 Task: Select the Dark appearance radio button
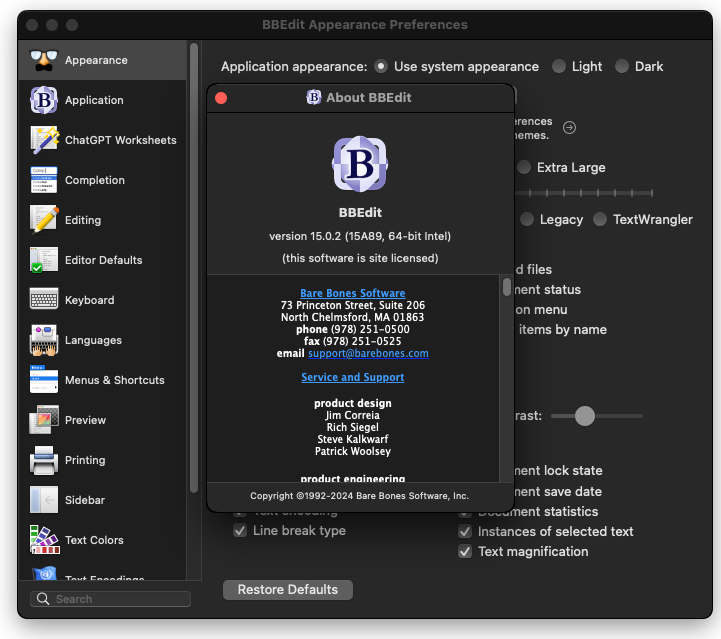click(x=622, y=66)
